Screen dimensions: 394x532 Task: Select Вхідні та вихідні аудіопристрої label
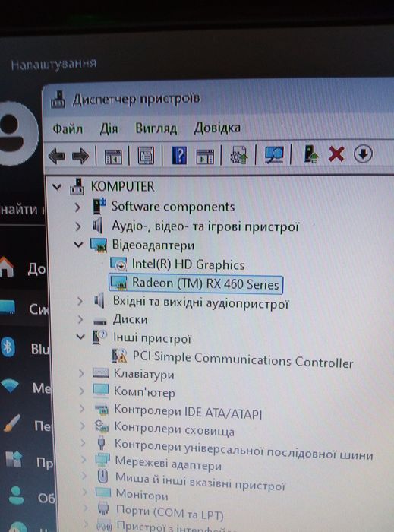200,302
